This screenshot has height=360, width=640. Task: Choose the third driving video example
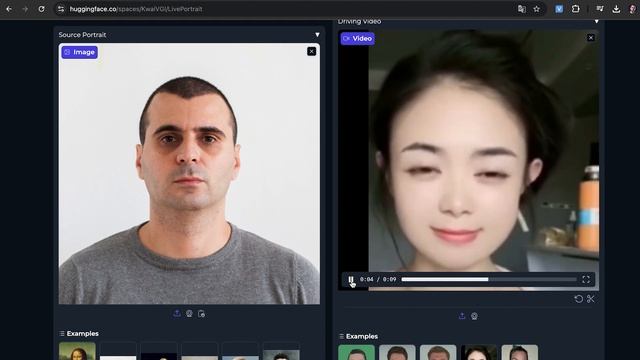pyautogui.click(x=438, y=352)
